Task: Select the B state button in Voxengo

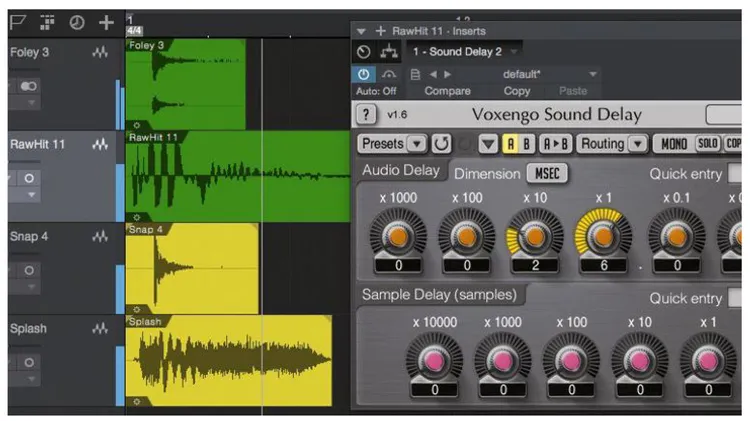Action: pyautogui.click(x=526, y=144)
